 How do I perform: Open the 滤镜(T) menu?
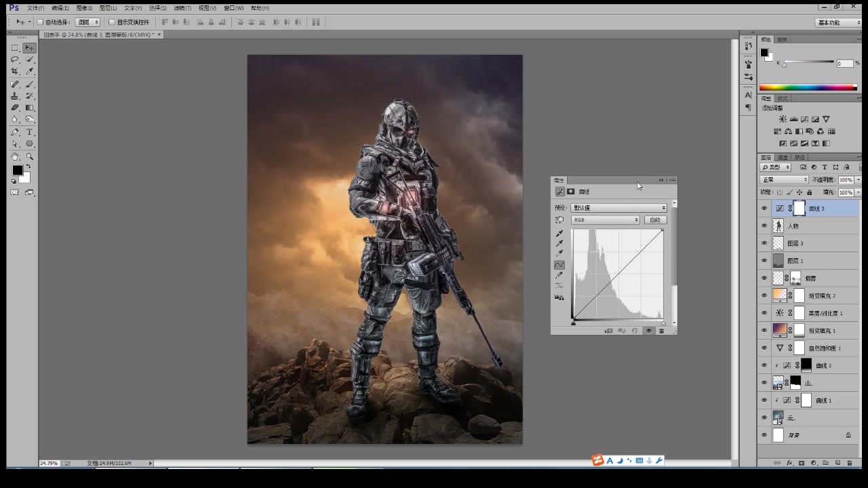point(182,8)
